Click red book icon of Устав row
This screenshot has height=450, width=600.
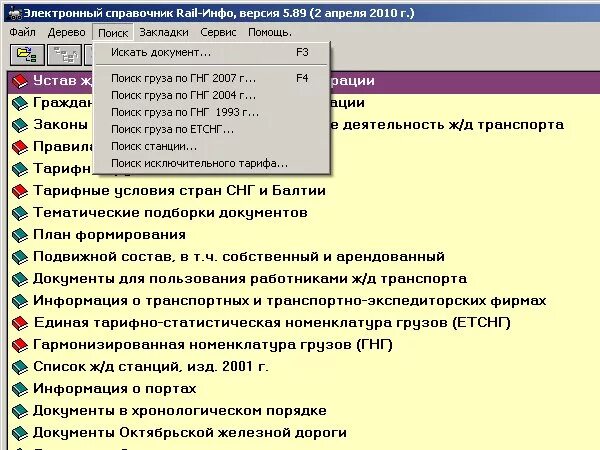20,81
